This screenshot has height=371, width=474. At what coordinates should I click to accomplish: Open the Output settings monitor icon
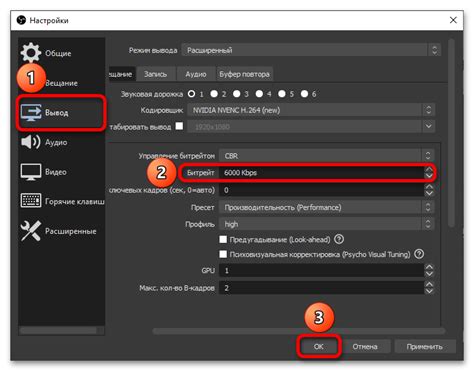31,112
